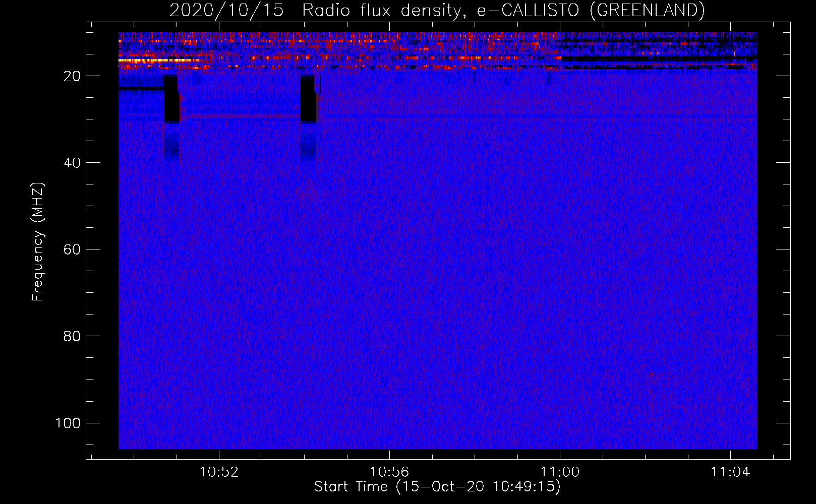Image resolution: width=816 pixels, height=504 pixels.
Task: Click the 60 MHz frequency tick label
Action: point(72,249)
